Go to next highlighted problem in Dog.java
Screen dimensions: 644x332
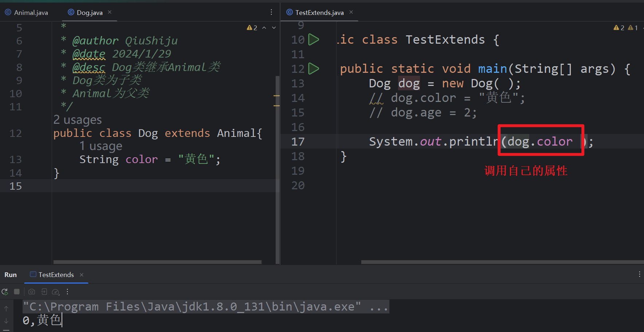pyautogui.click(x=274, y=28)
